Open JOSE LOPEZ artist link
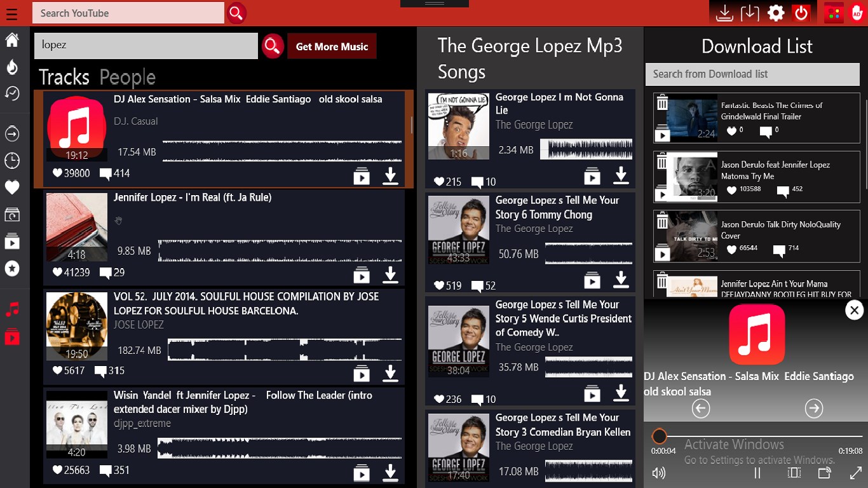Screen dimensions: 868x488 click(139, 325)
